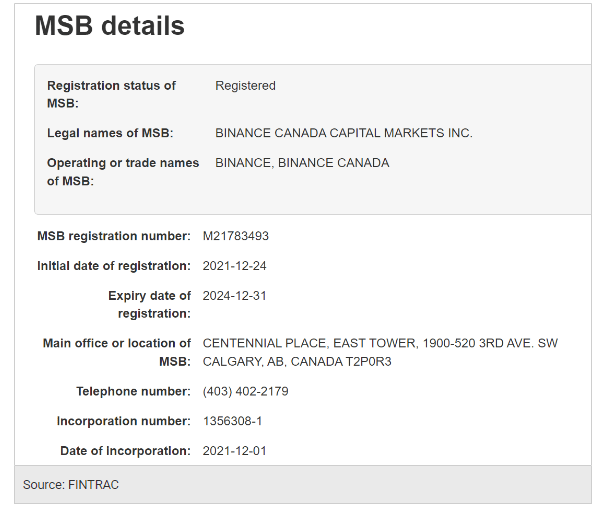Select incorporation date 2021-12-01
Viewport: 604px width, 512px height.
tap(234, 451)
